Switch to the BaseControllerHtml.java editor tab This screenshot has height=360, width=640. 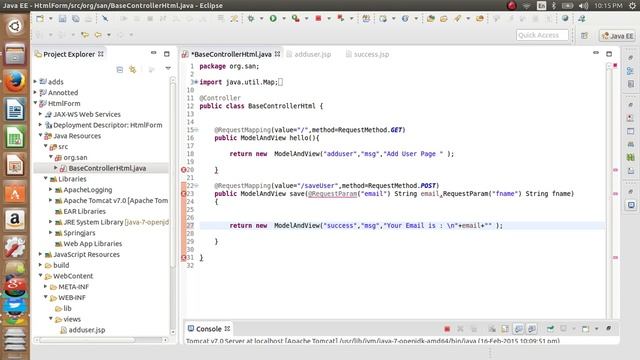click(x=231, y=54)
